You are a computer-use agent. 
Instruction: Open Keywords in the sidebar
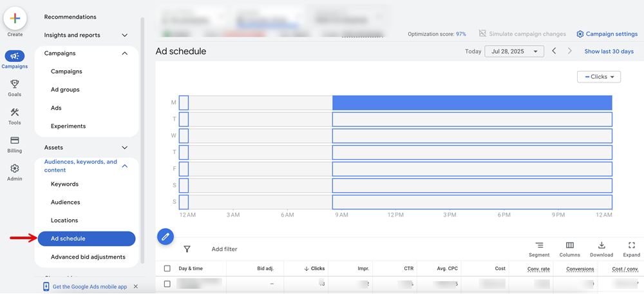click(x=64, y=184)
